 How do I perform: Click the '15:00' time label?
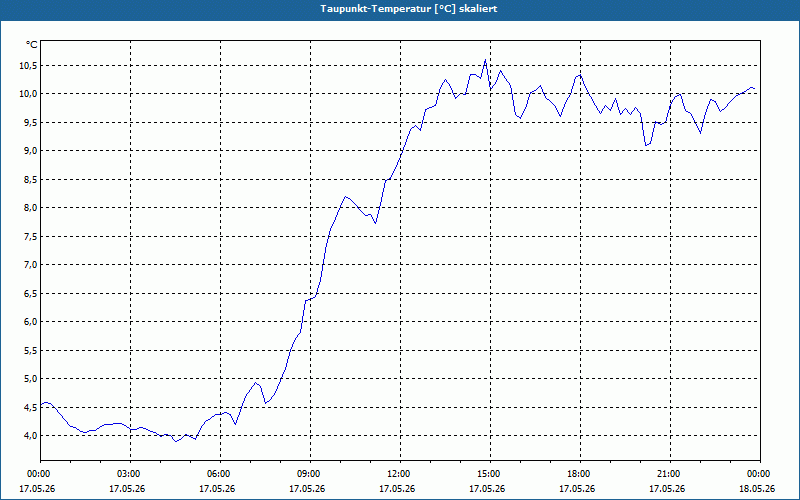490,474
